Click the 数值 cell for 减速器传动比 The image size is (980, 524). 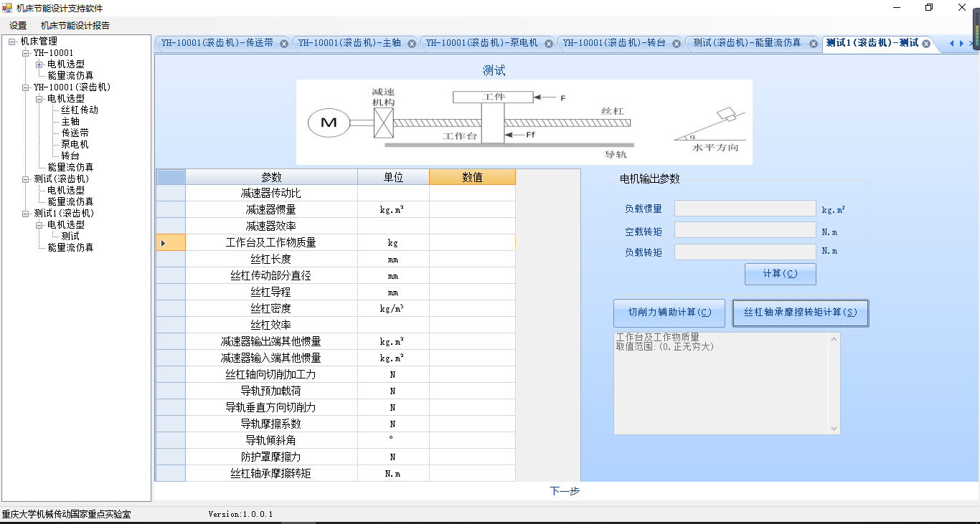472,194
